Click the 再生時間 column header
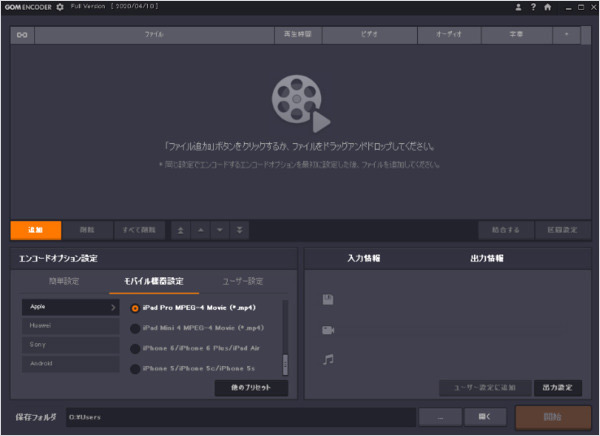The image size is (600, 436). point(298,35)
